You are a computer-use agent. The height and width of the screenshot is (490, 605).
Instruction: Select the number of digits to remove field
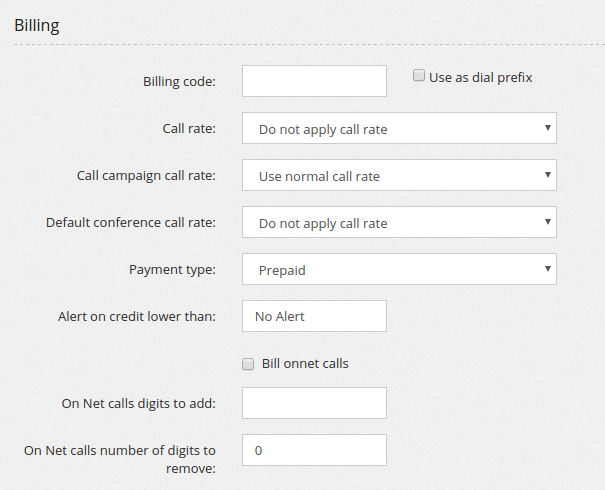314,450
